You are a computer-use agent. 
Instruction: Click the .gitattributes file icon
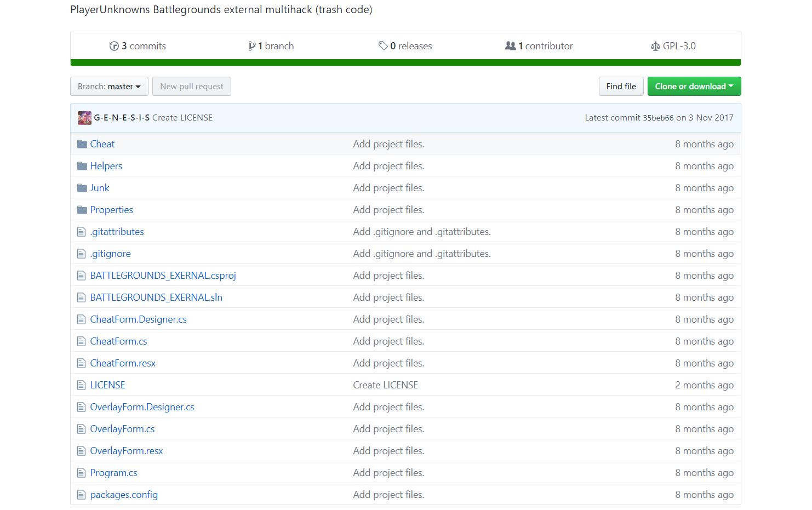pos(82,232)
